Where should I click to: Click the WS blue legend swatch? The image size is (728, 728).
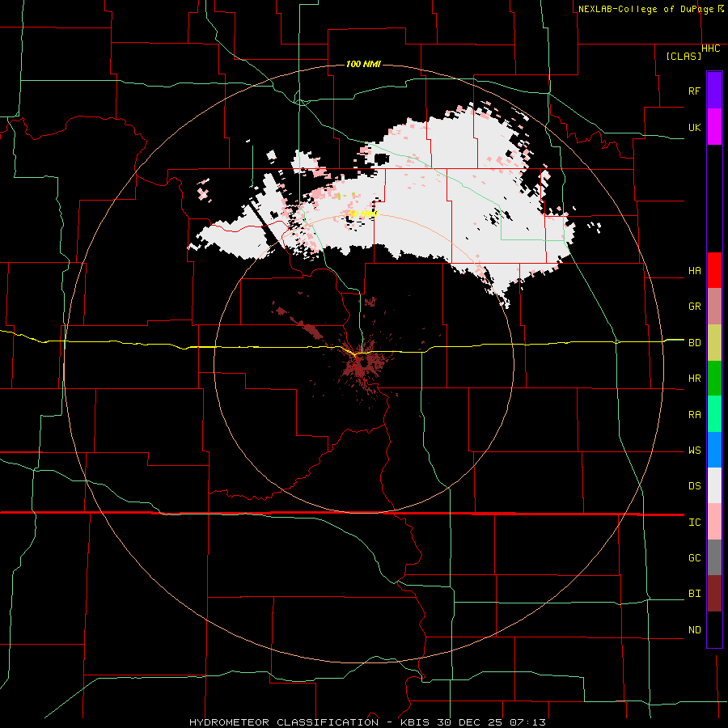(714, 450)
